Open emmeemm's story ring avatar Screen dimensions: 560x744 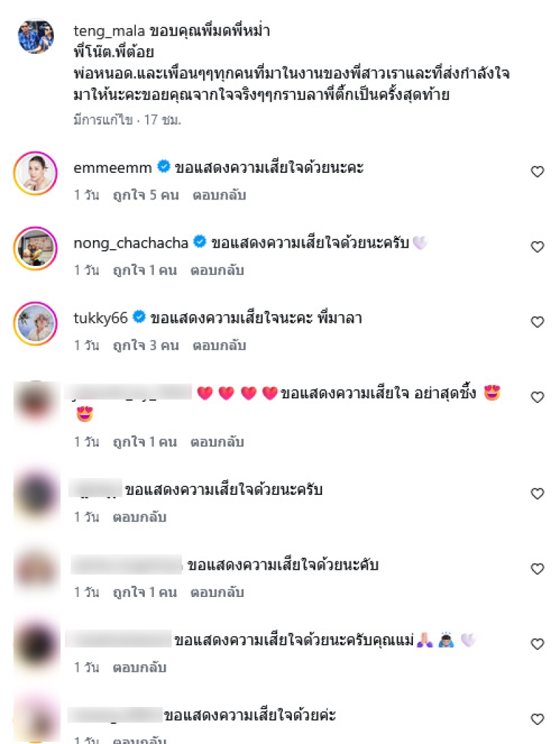[x=36, y=173]
